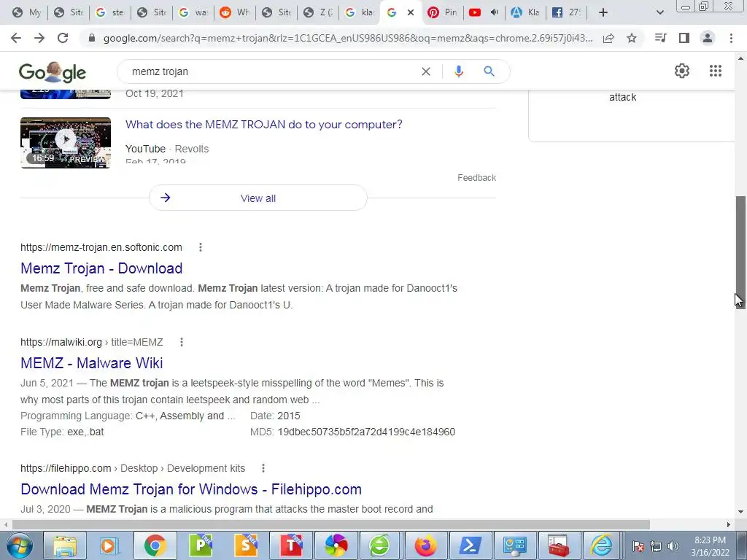Bookmark this page with the star icon
Image resolution: width=747 pixels, height=560 pixels.
(632, 38)
